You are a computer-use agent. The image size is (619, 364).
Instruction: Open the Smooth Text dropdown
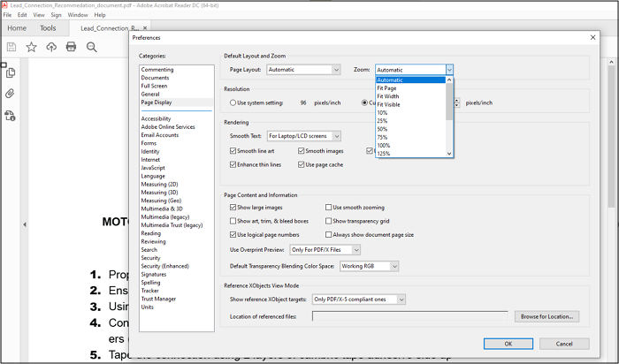click(304, 136)
